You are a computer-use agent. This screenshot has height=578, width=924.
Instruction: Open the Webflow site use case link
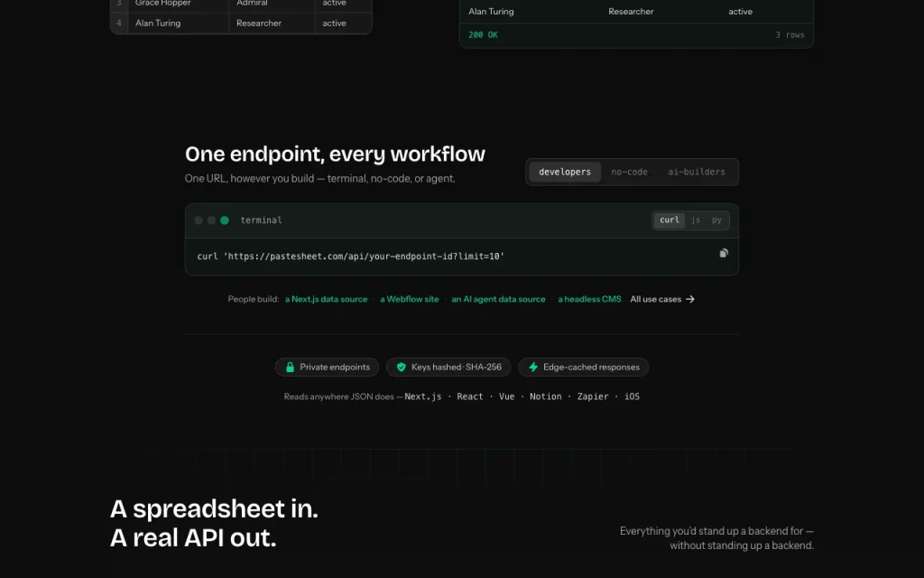[410, 299]
